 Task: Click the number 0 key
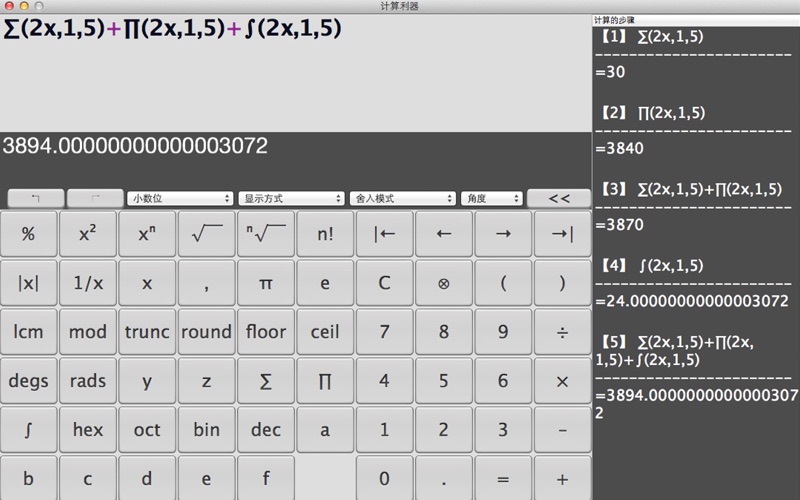click(x=384, y=479)
